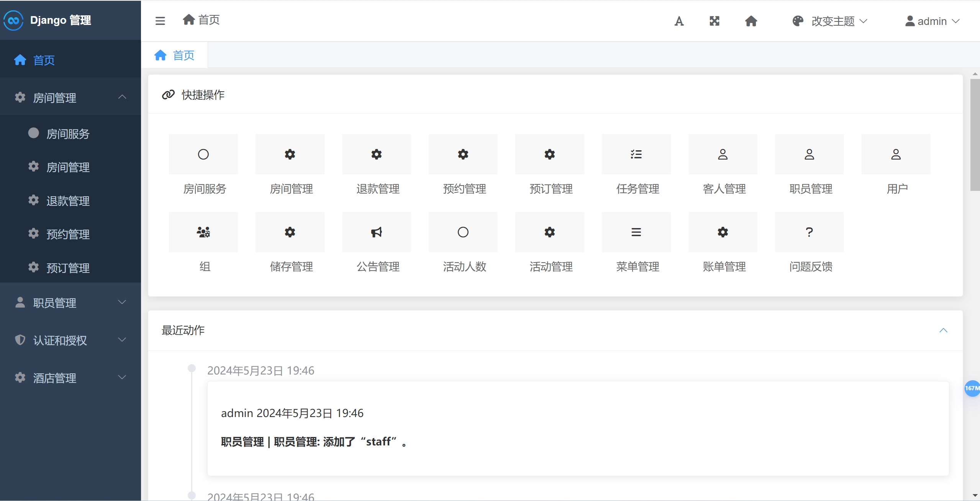This screenshot has height=501, width=980.
Task: Click the 问题反馈 question mark icon
Action: 810,232
